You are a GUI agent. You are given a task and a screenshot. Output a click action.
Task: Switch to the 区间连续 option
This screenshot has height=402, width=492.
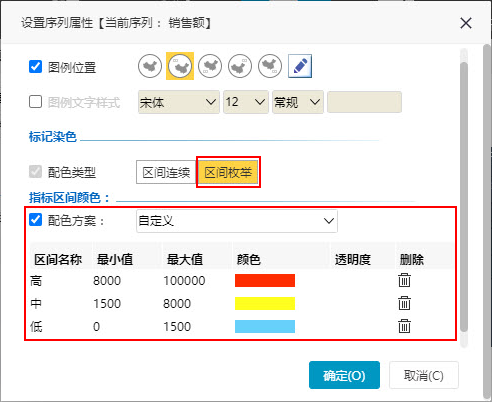(166, 172)
